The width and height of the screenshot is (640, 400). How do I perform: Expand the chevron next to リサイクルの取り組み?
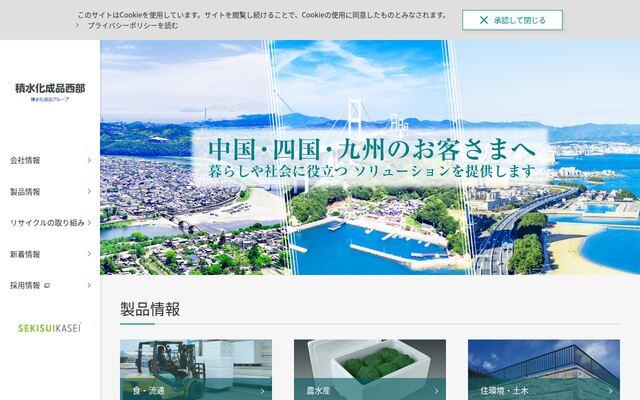(89, 223)
